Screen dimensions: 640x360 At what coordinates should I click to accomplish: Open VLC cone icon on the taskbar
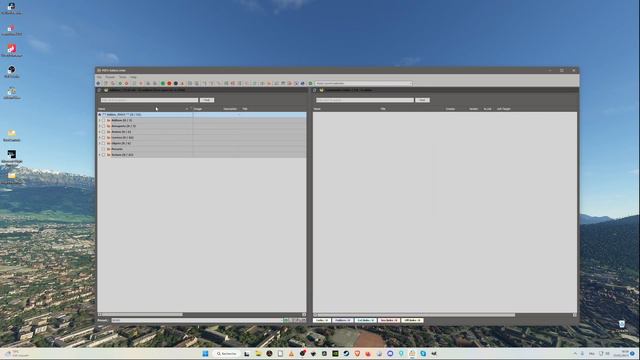coord(291,353)
